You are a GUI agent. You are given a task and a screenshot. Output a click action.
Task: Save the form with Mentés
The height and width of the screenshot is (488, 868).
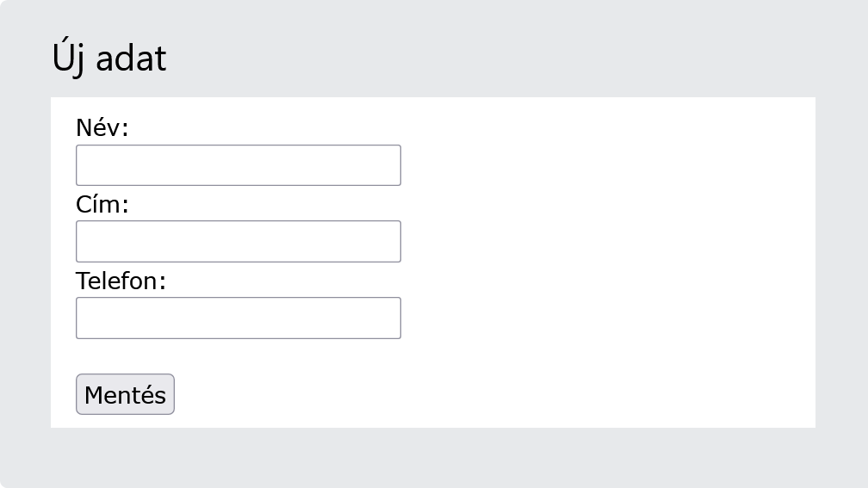[x=125, y=394]
